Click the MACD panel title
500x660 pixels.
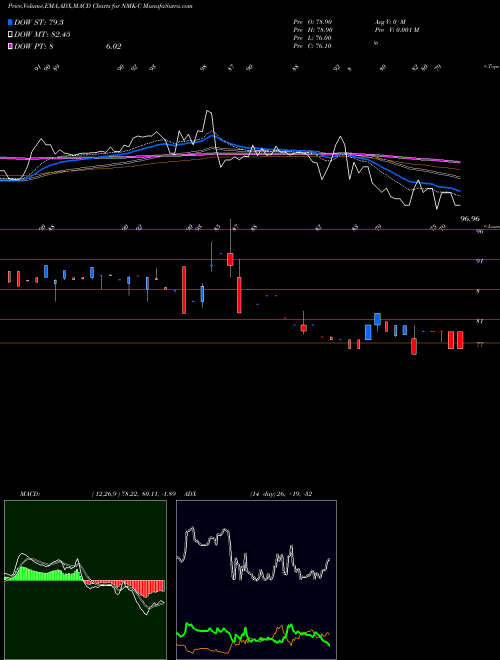tap(29, 494)
